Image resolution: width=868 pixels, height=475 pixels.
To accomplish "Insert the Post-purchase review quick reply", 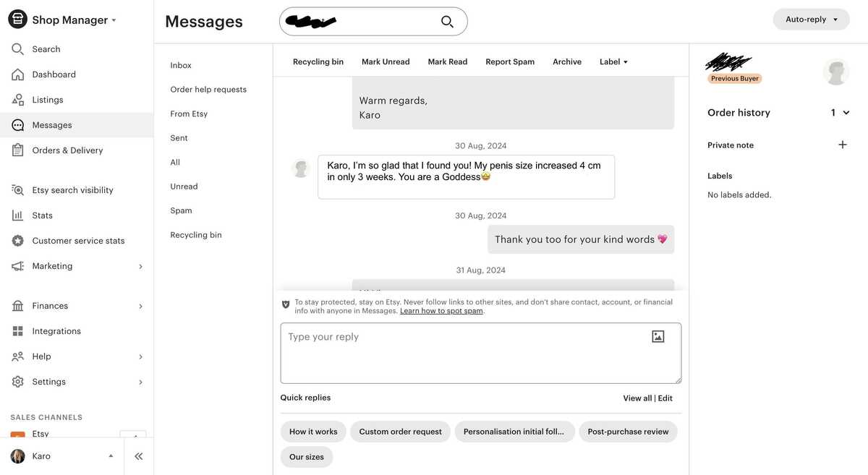I will (628, 432).
